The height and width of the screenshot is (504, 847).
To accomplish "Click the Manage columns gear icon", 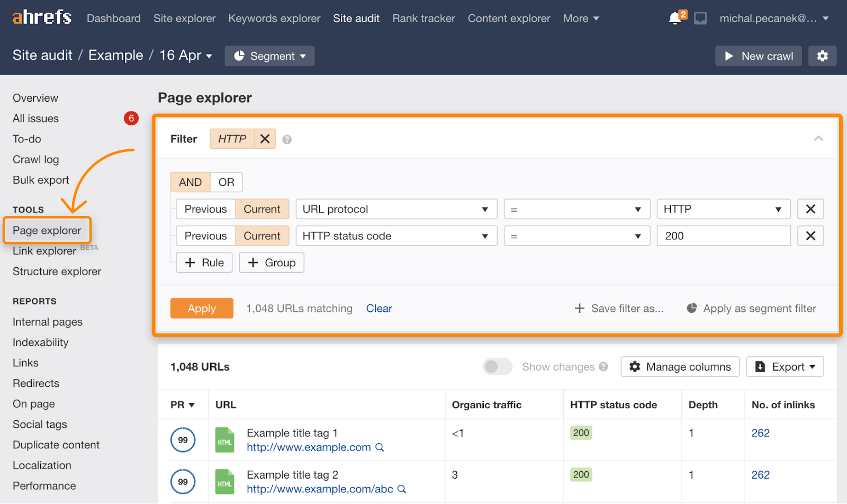I will [635, 366].
